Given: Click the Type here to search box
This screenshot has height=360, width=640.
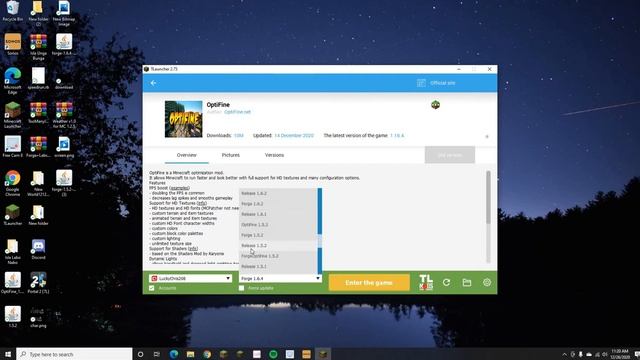Looking at the screenshot, I should click(x=74, y=354).
